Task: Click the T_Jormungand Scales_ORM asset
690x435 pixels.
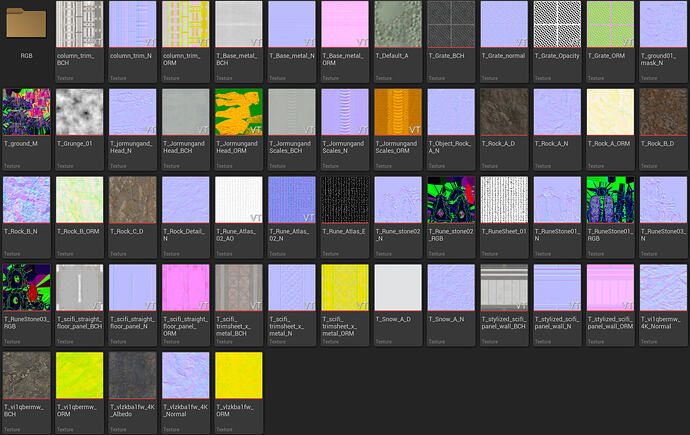Action: point(398,113)
